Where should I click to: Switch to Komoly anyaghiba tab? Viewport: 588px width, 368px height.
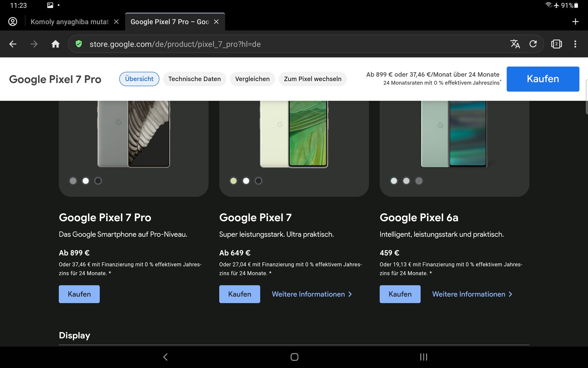pyautogui.click(x=69, y=22)
